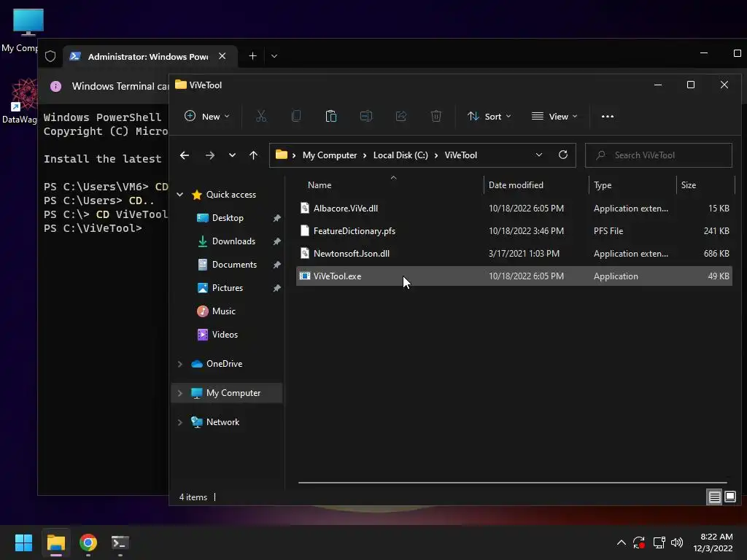This screenshot has width=747, height=560.
Task: Expand the OneDrive tree node
Action: pyautogui.click(x=180, y=364)
